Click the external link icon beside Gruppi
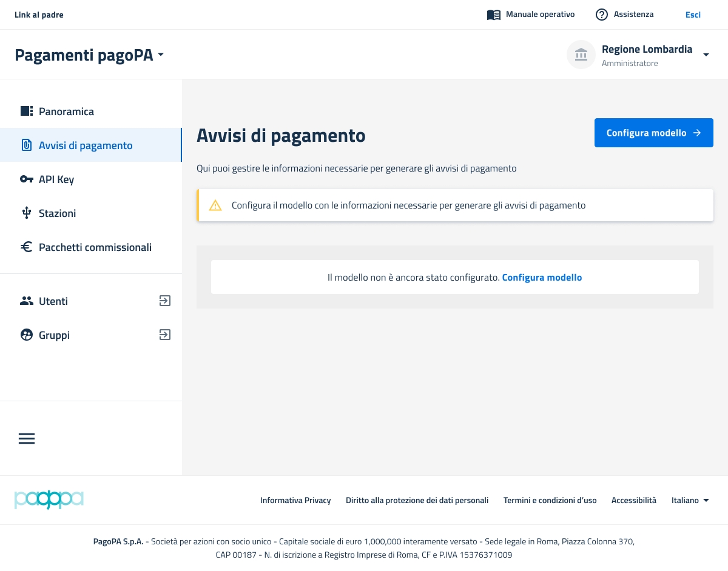Image resolution: width=728 pixels, height=571 pixels. coord(164,335)
